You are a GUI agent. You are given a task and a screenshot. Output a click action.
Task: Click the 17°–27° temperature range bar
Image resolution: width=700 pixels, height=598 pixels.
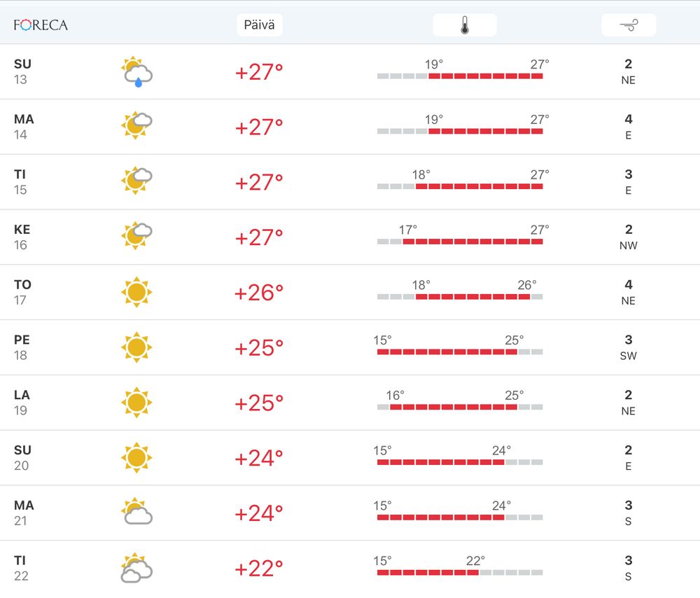(460, 242)
